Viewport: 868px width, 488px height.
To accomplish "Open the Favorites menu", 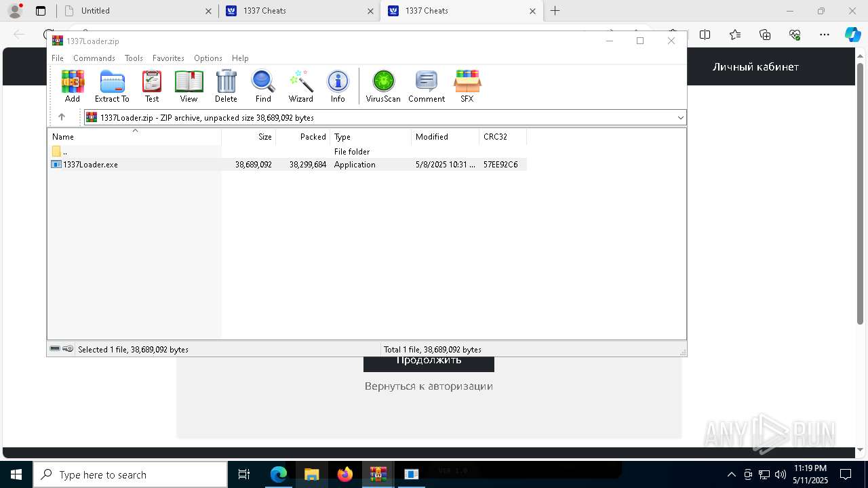I will pos(168,58).
